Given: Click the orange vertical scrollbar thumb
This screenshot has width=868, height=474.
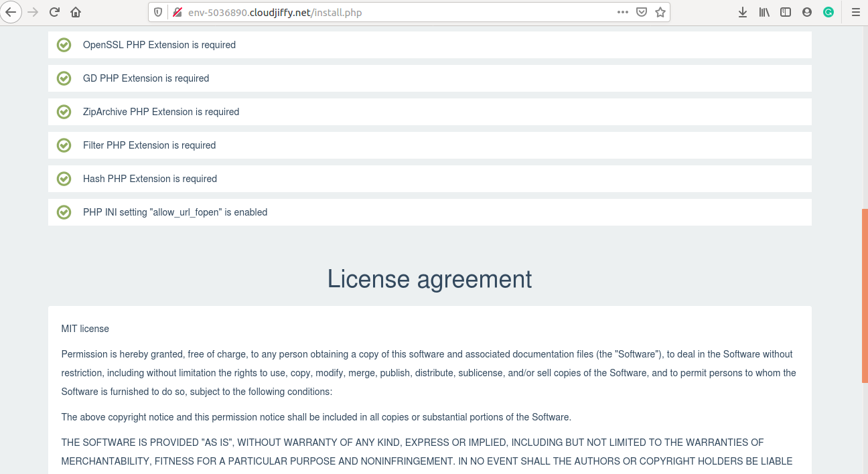Looking at the screenshot, I should pyautogui.click(x=865, y=295).
